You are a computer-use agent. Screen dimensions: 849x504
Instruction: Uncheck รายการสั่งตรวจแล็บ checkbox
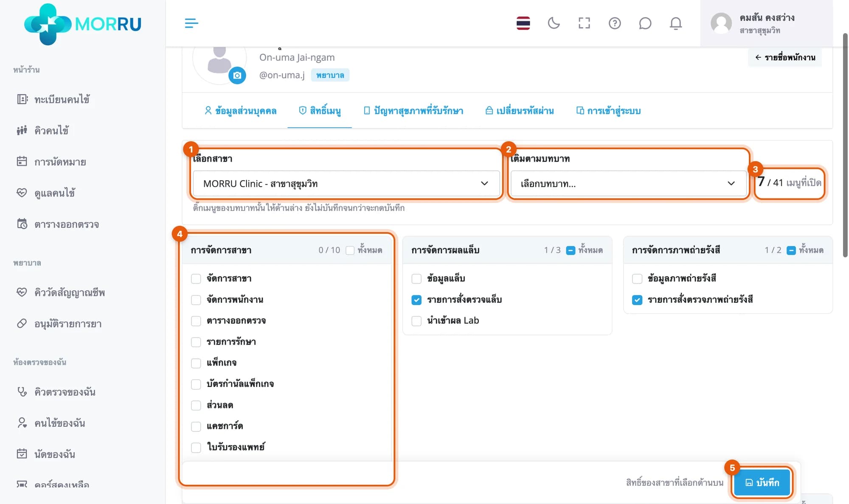coord(416,300)
